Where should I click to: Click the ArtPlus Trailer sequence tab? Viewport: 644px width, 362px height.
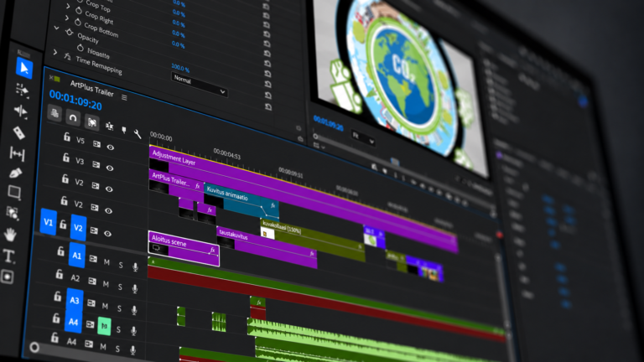(x=91, y=88)
